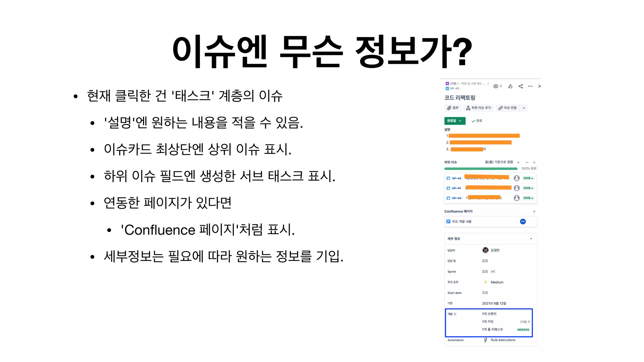Image resolution: width=644 pixels, height=362 pixels.
Task: Click the MERGED status badge
Action: pyautogui.click(x=523, y=330)
